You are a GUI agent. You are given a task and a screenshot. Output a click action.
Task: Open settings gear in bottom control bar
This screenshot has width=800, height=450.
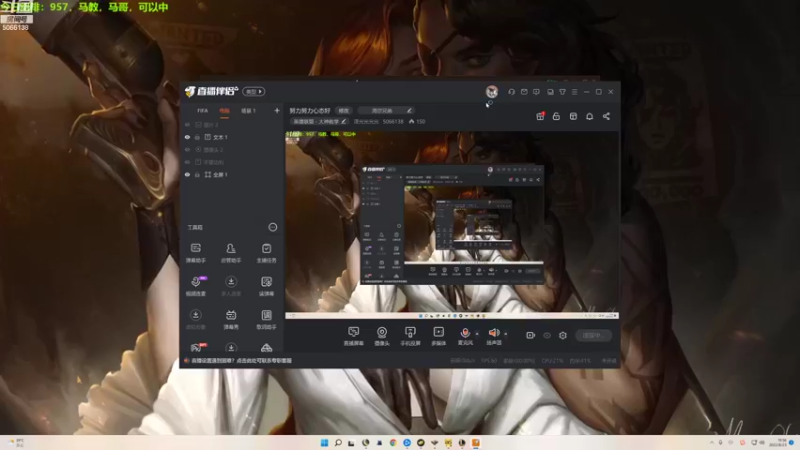[562, 335]
